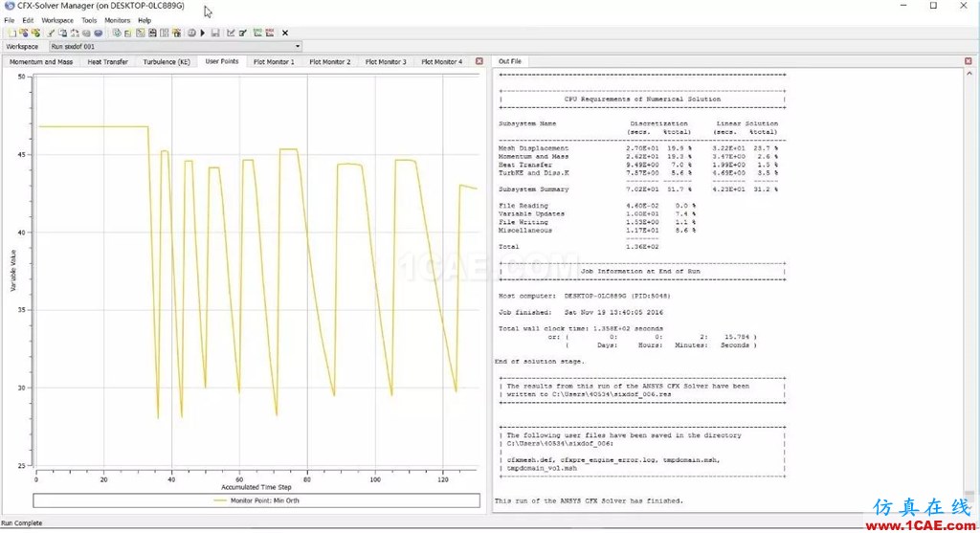
Task: Switch to the Plot Monitor 2 tab
Action: click(x=330, y=62)
